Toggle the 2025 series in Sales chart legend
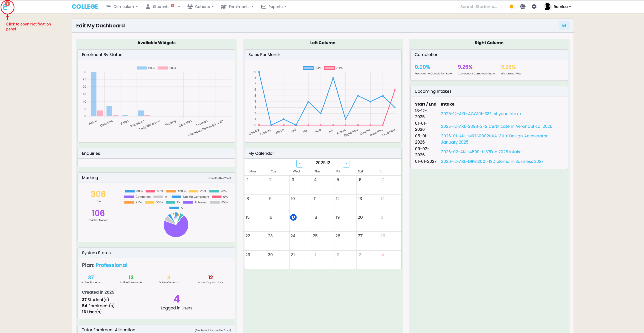 (x=308, y=68)
